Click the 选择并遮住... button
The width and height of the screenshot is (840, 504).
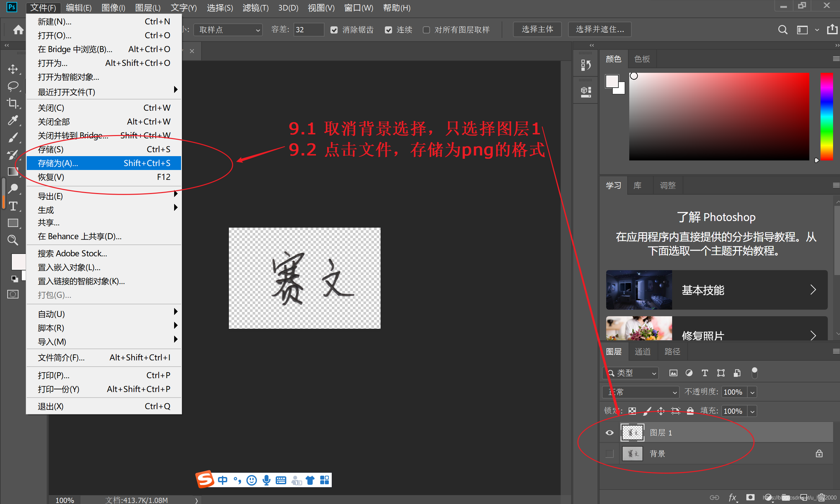(x=600, y=30)
